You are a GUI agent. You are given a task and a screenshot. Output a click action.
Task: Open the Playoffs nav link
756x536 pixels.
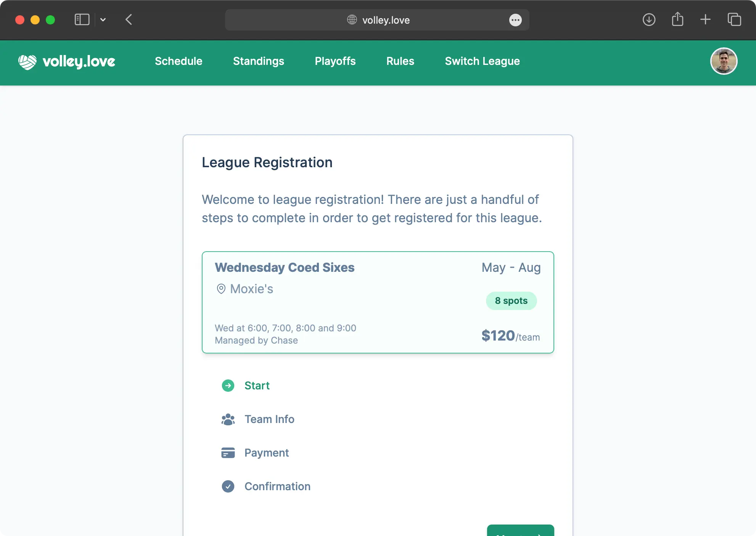click(335, 61)
